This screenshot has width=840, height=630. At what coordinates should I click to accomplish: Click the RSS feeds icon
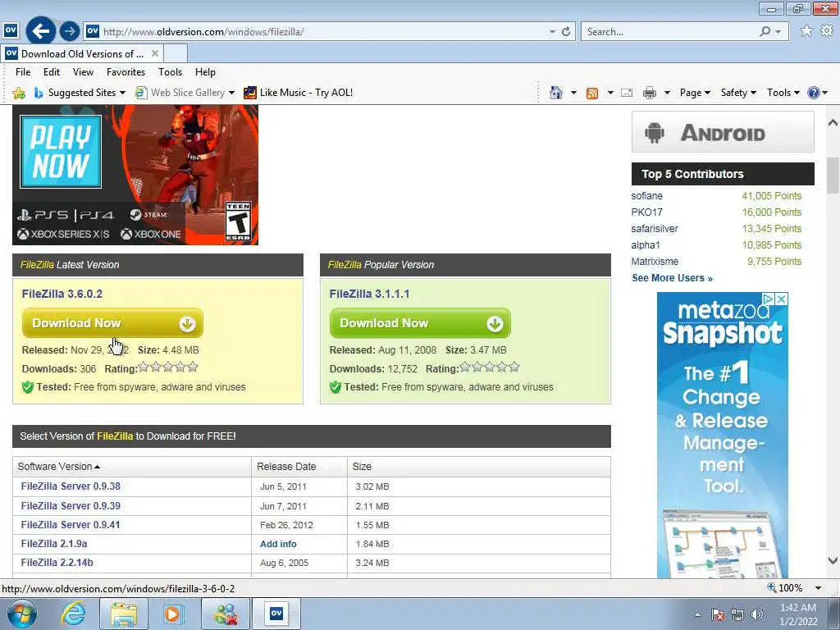[x=592, y=93]
